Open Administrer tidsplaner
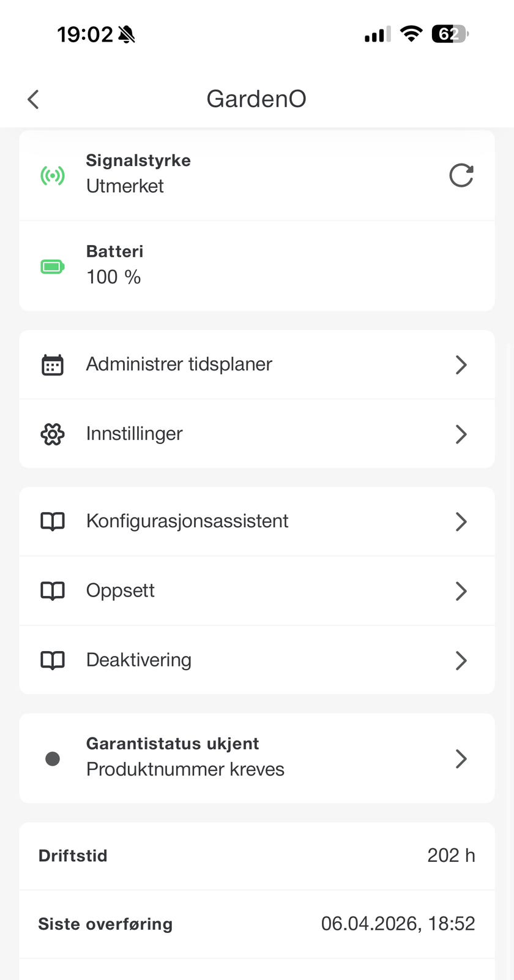This screenshot has height=980, width=514. pyautogui.click(x=179, y=364)
